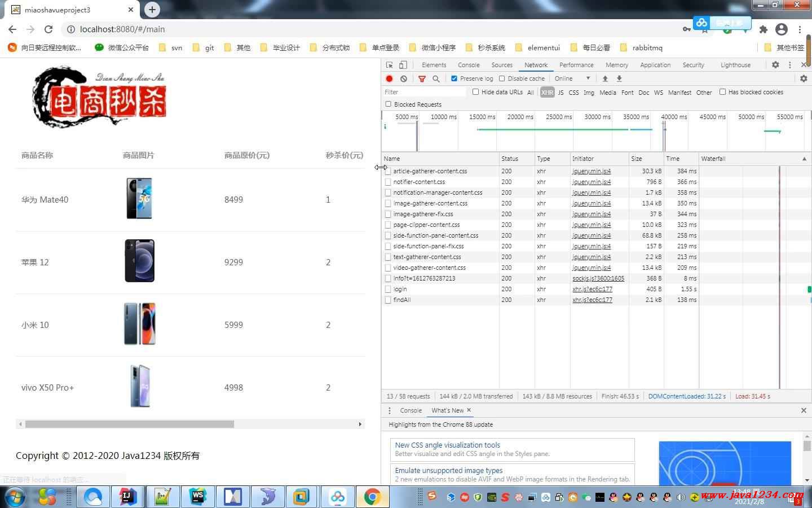Image resolution: width=812 pixels, height=508 pixels.
Task: Open IntelliJ IDEA from the taskbar
Action: tap(128, 497)
